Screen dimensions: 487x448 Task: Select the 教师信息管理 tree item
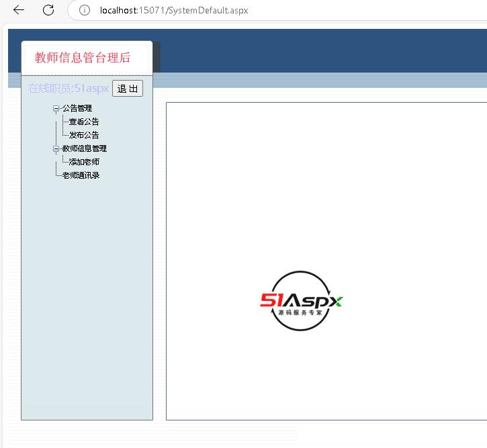(84, 148)
